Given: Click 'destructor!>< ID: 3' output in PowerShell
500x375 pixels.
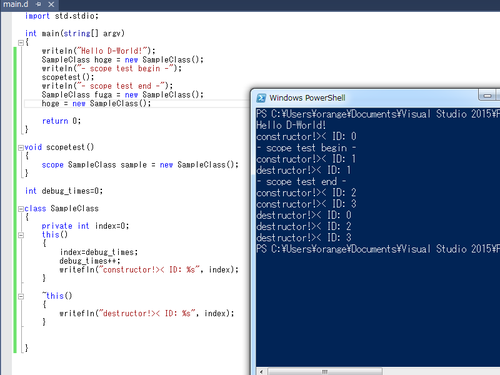Looking at the screenshot, I should click(304, 238).
